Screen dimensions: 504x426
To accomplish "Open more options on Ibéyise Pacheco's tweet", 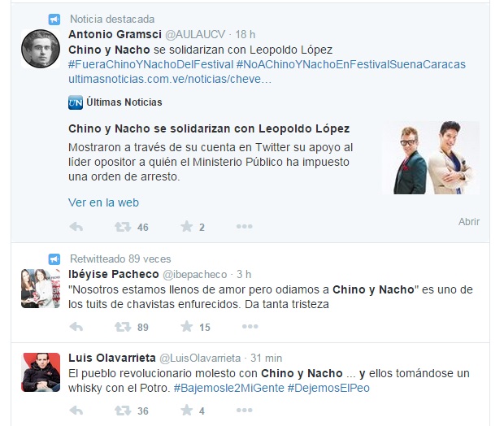I will [x=250, y=327].
